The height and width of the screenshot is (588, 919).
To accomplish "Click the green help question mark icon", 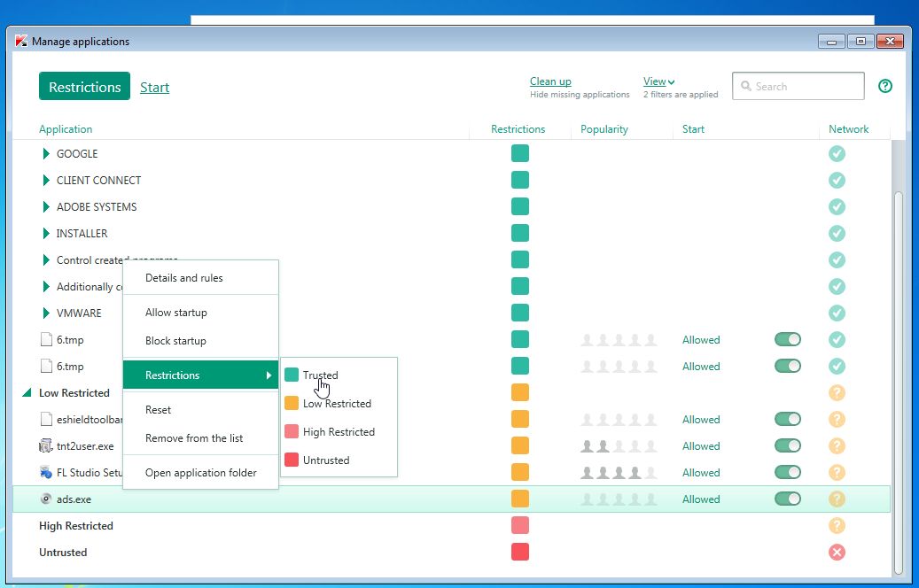I will (x=885, y=86).
